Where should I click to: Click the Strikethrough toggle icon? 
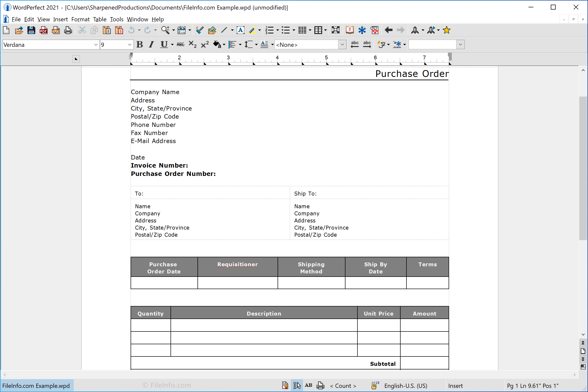[x=182, y=45]
